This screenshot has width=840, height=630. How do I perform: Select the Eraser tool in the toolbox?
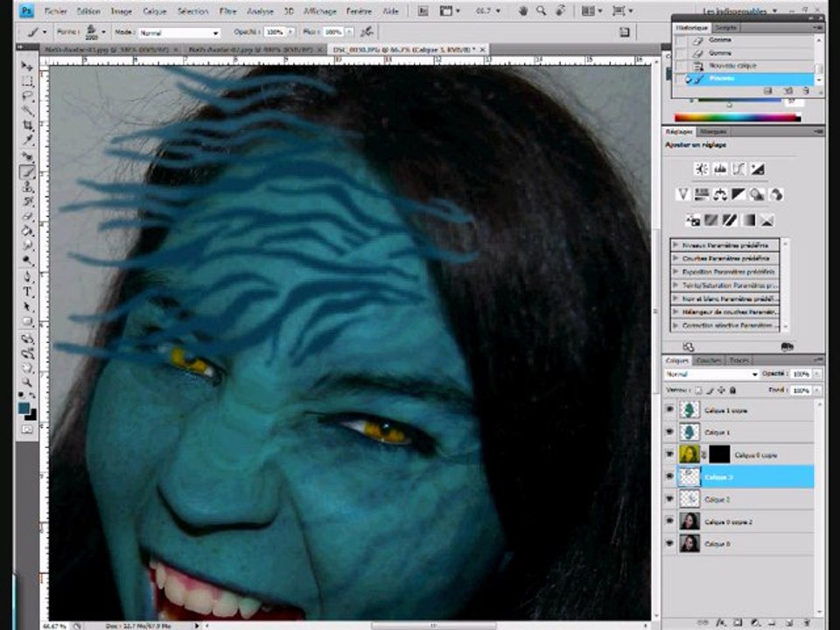point(27,216)
